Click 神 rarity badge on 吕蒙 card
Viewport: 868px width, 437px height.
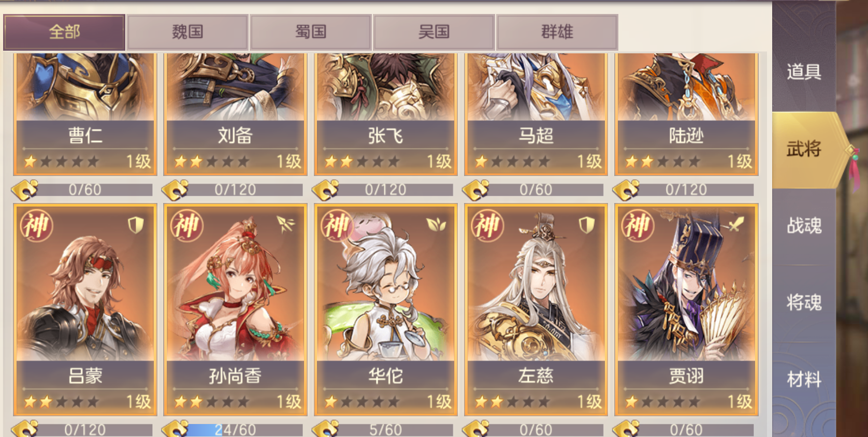[x=37, y=226]
